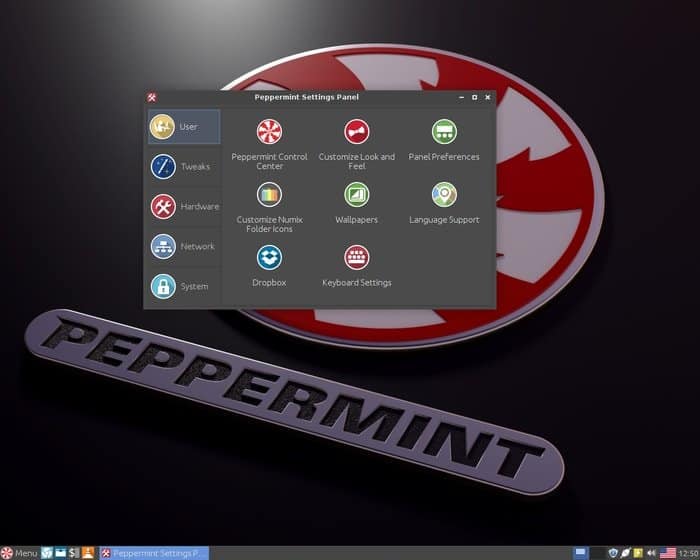Launch the orange VLC cone icon

coord(88,553)
